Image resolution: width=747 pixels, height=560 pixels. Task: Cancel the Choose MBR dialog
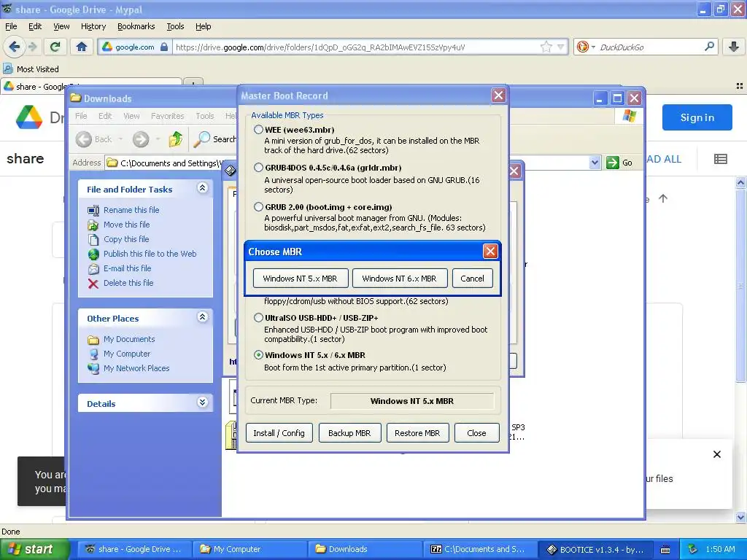point(472,279)
